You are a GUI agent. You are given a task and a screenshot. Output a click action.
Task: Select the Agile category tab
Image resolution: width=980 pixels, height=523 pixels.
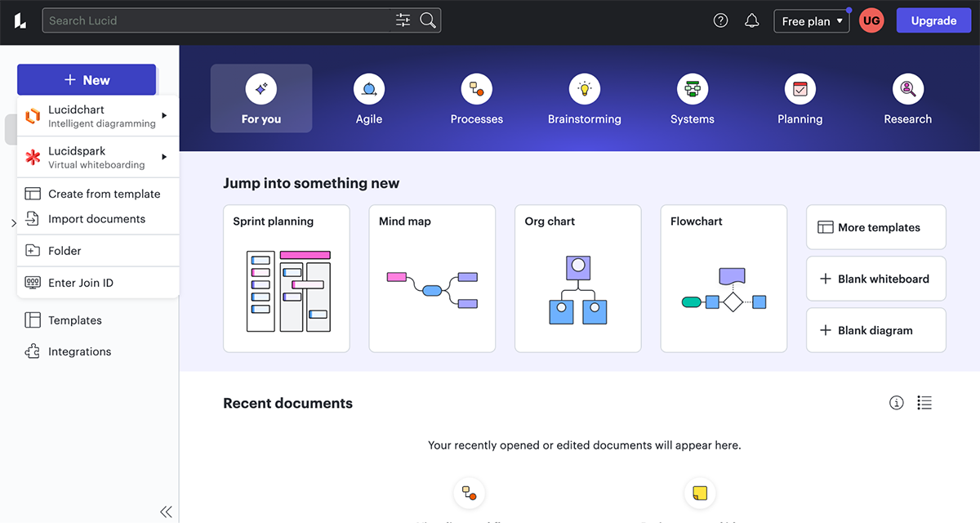click(x=369, y=99)
